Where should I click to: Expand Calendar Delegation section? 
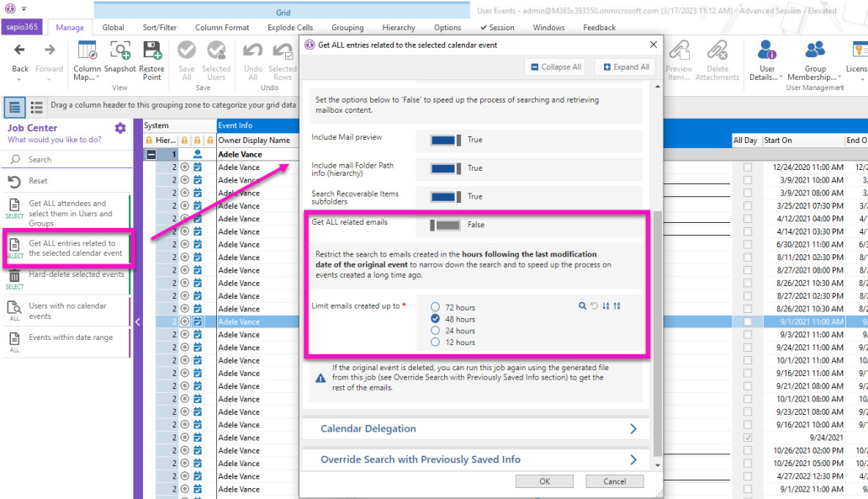476,428
